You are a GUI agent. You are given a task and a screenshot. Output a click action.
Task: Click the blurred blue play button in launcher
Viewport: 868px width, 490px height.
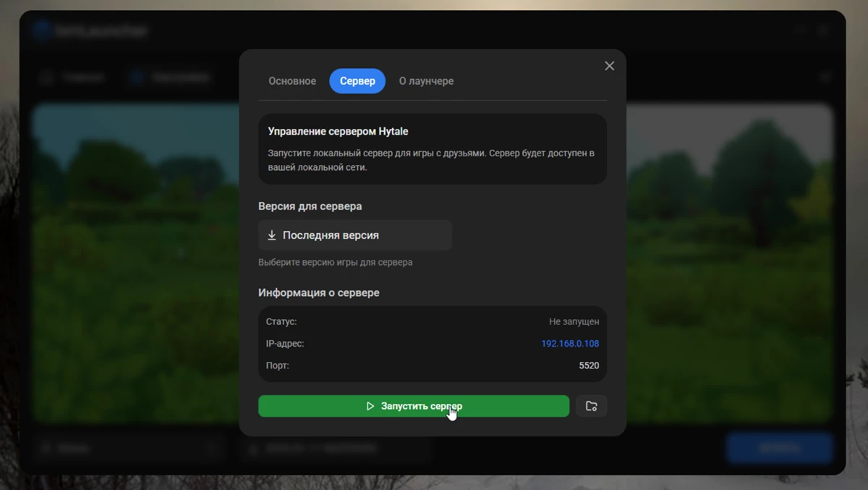779,448
